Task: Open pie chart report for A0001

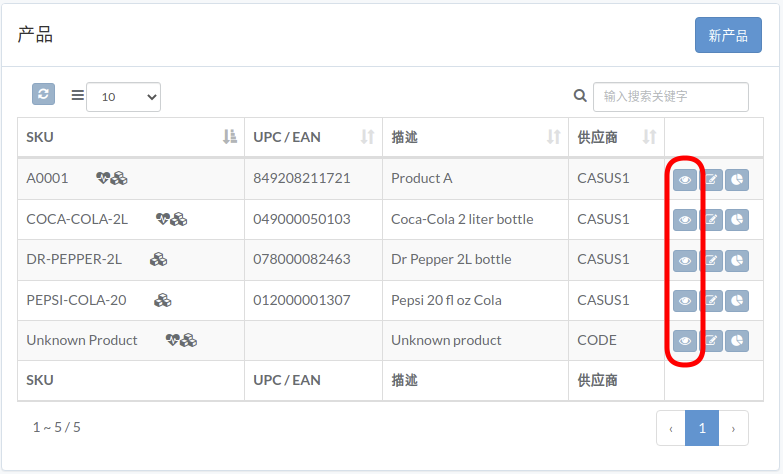Action: click(x=737, y=180)
